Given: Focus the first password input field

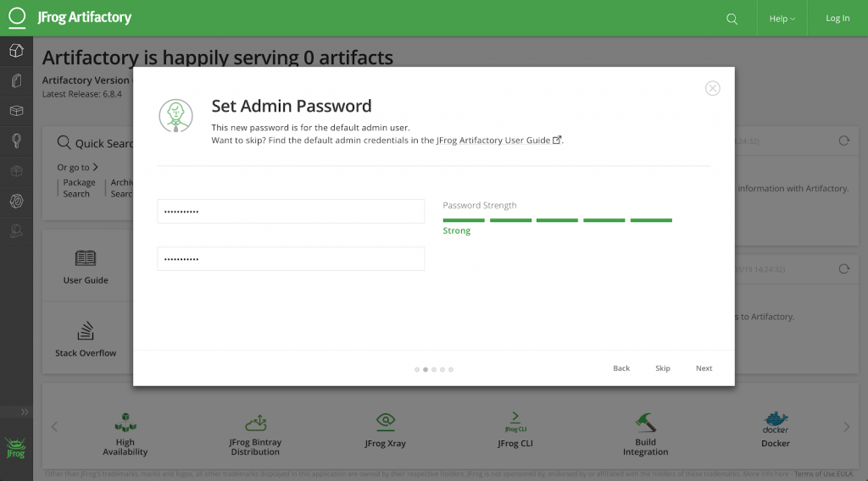Looking at the screenshot, I should click(291, 212).
